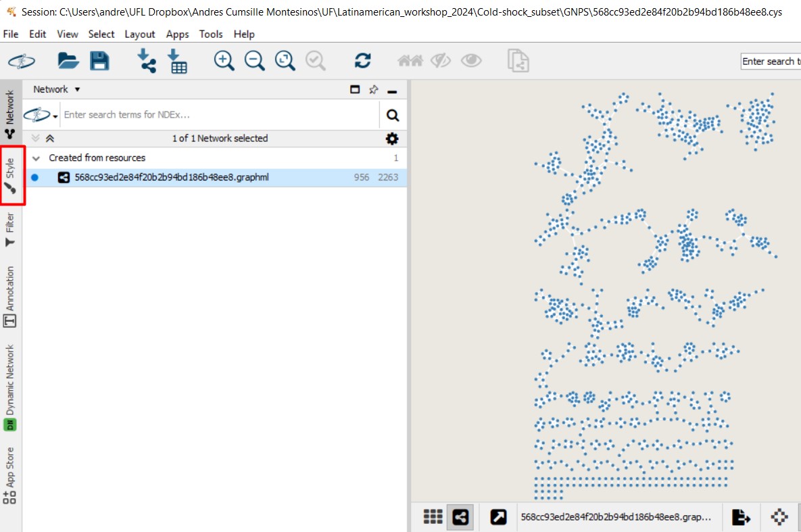Switch to the grid view mode
801x532 pixels.
pyautogui.click(x=433, y=517)
